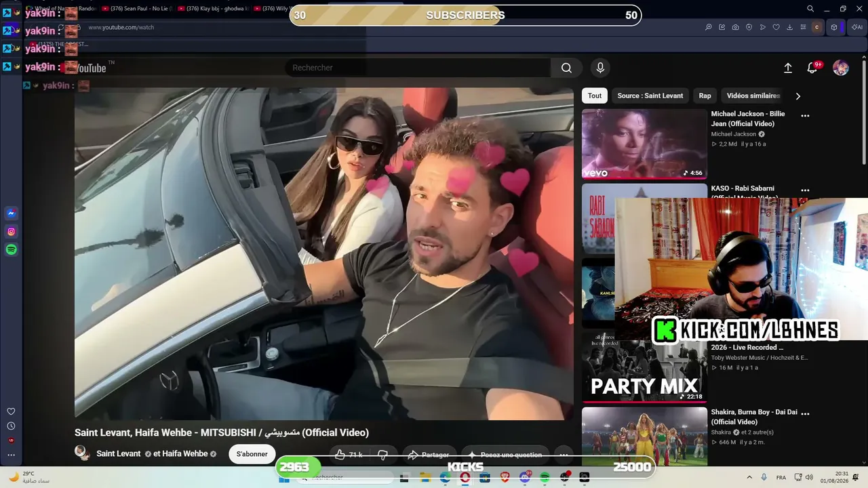Open options for Michael Jackson Billie Jean video
This screenshot has height=488, width=868.
(x=805, y=116)
